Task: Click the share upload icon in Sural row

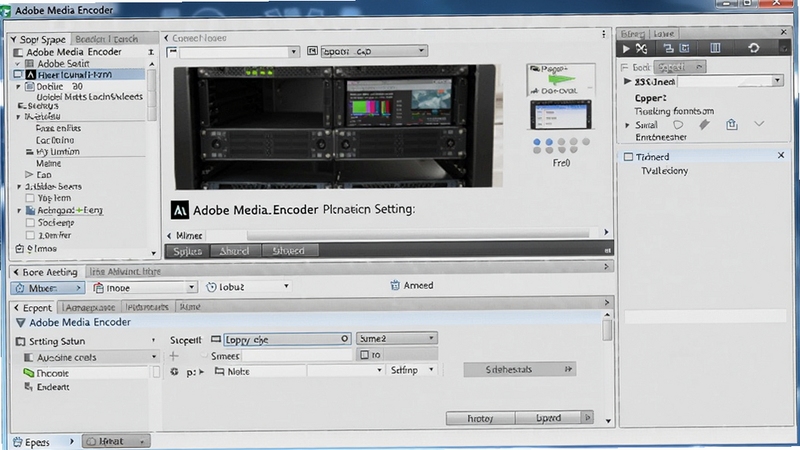Action: point(732,124)
